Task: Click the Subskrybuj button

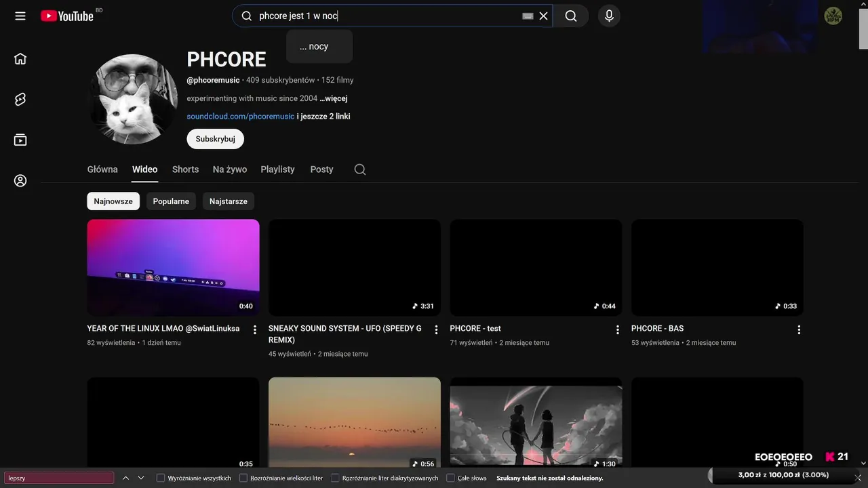Action: pos(215,139)
